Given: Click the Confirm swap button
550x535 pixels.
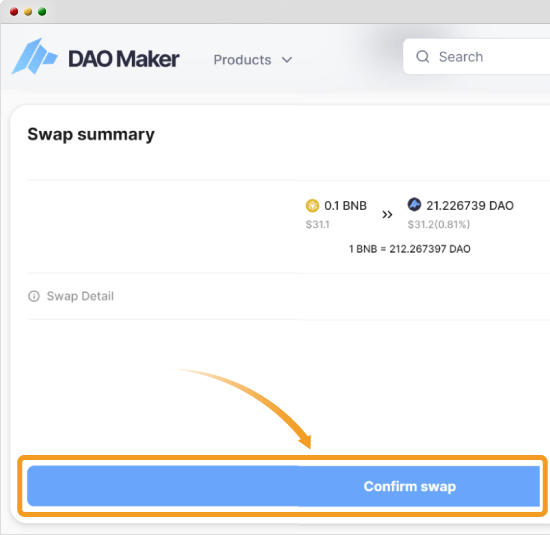Looking at the screenshot, I should [283, 486].
